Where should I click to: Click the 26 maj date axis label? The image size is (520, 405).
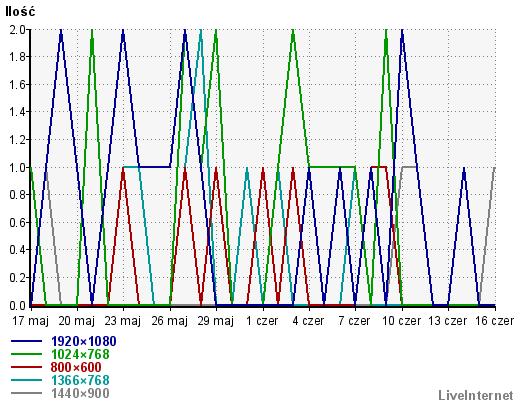(x=170, y=321)
